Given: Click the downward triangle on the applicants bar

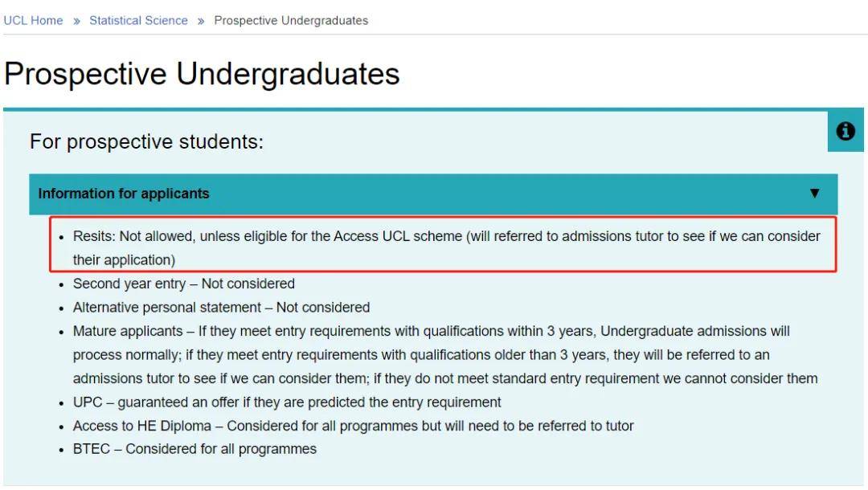Looking at the screenshot, I should pyautogui.click(x=815, y=194).
